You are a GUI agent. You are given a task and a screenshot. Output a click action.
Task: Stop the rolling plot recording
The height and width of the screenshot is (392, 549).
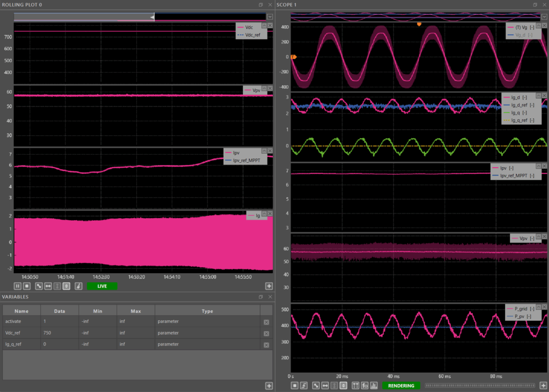point(26,287)
